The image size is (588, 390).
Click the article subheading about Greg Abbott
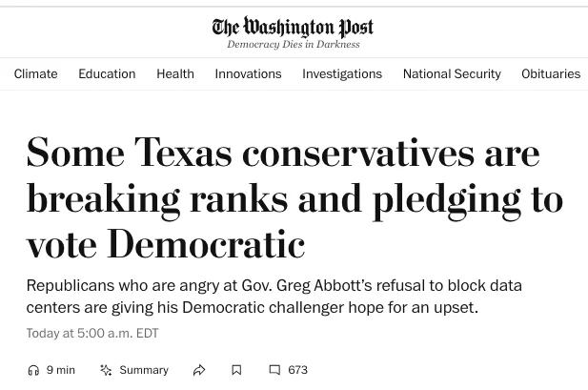point(274,297)
